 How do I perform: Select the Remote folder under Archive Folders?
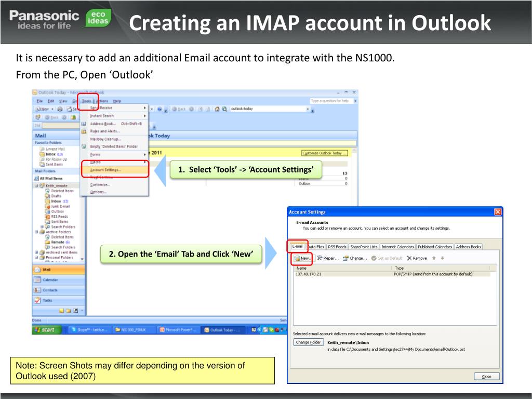pos(58,242)
